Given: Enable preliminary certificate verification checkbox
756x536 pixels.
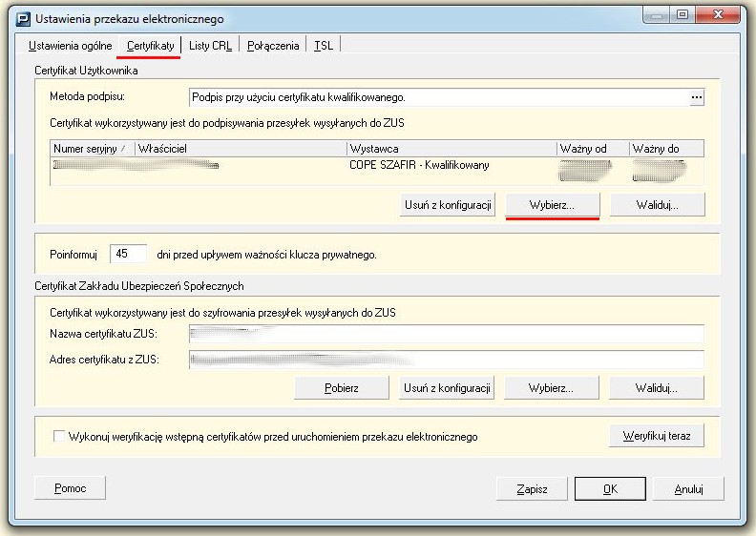Looking at the screenshot, I should 59,436.
